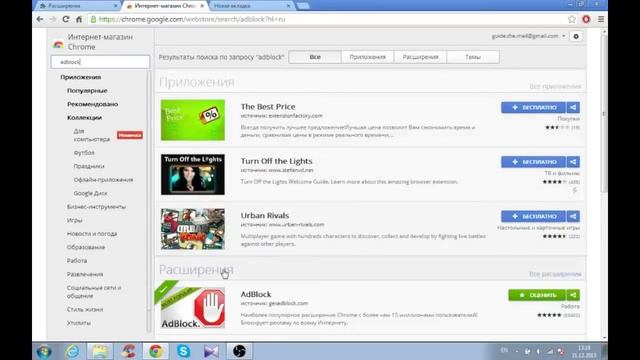Go back with the browser back arrow
Image resolution: width=640 pixels, height=360 pixels.
(40, 19)
